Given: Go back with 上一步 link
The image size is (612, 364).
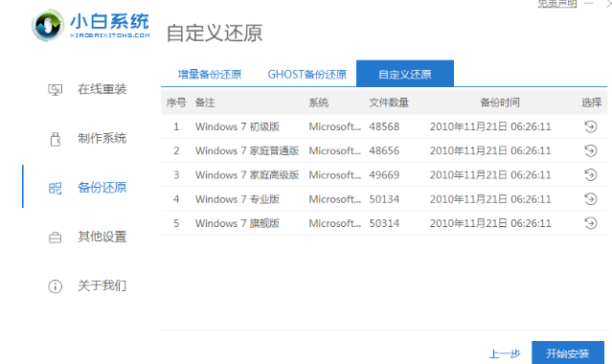Looking at the screenshot, I should coord(505,353).
